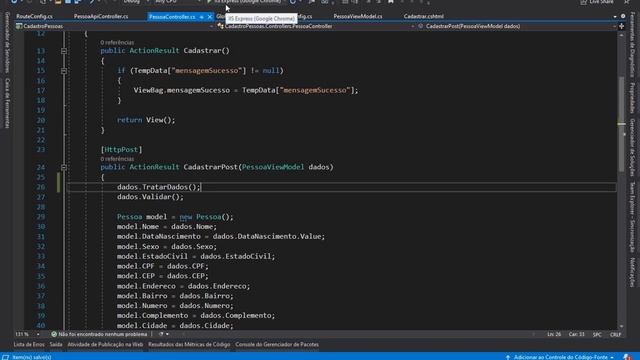The image size is (640, 360).
Task: Open the Saída output panel tab
Action: pyautogui.click(x=56, y=344)
